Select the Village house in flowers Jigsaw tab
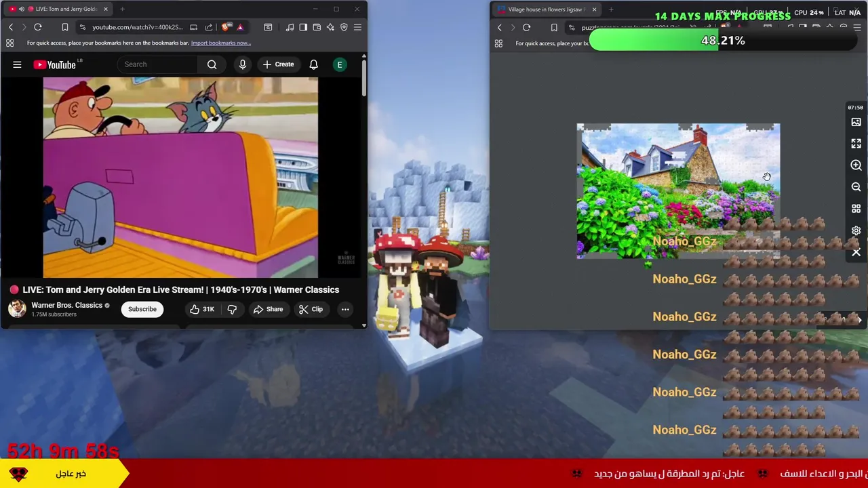Screen dimensions: 868x488 tap(548, 9)
